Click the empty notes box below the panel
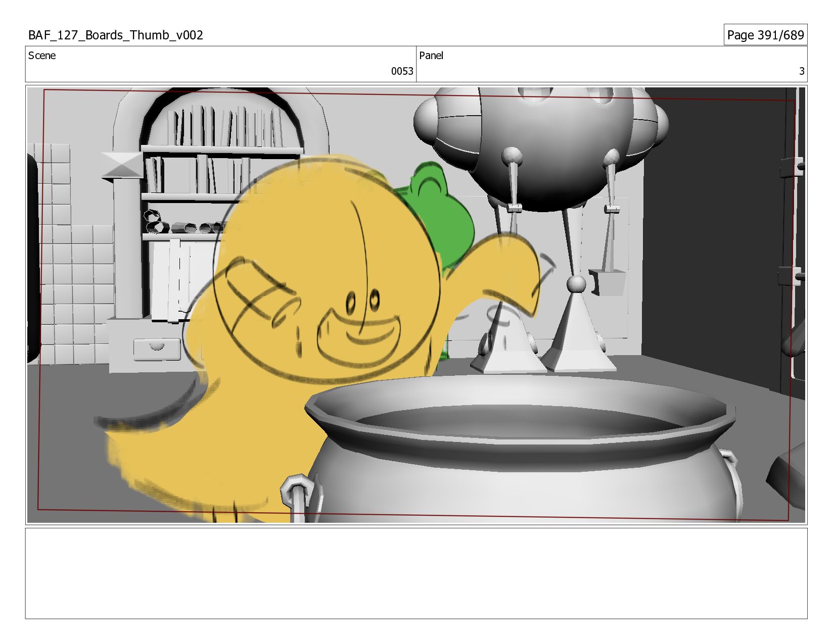The height and width of the screenshot is (644, 834). [416, 573]
